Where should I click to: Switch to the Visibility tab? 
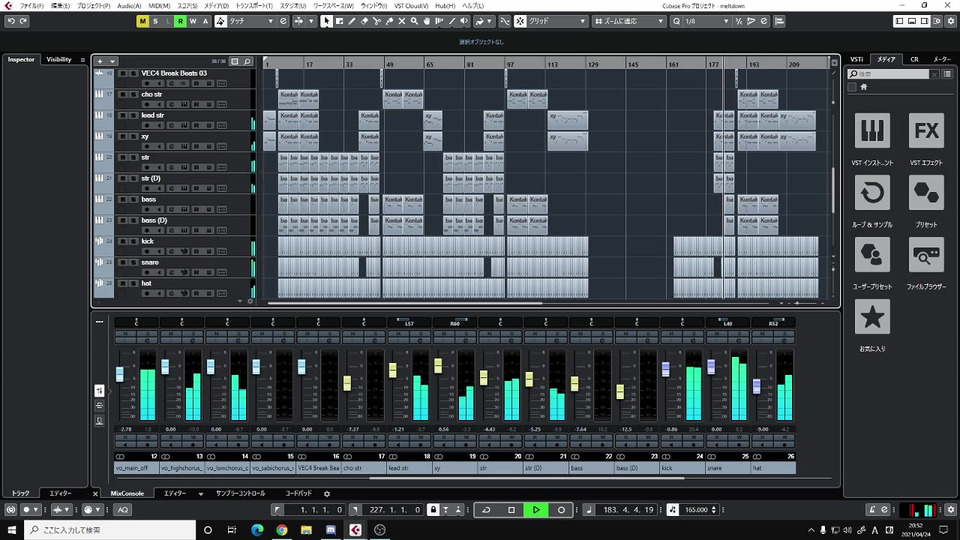pyautogui.click(x=59, y=60)
